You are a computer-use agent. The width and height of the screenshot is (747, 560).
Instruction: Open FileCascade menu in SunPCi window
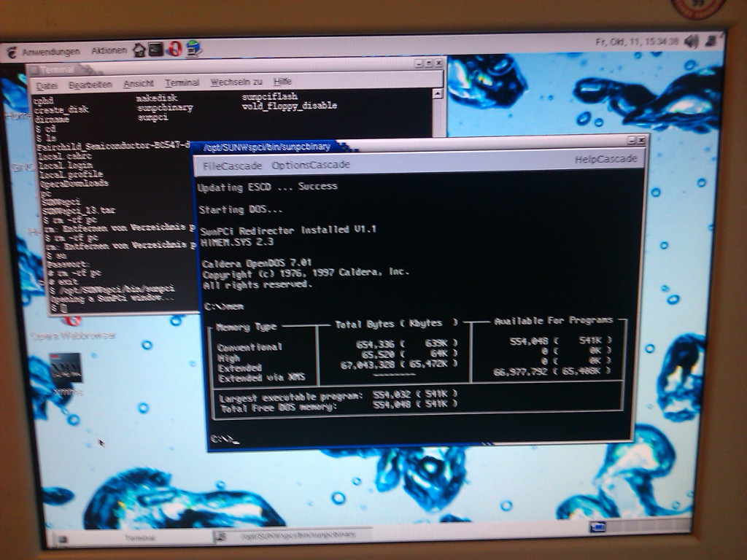(233, 166)
